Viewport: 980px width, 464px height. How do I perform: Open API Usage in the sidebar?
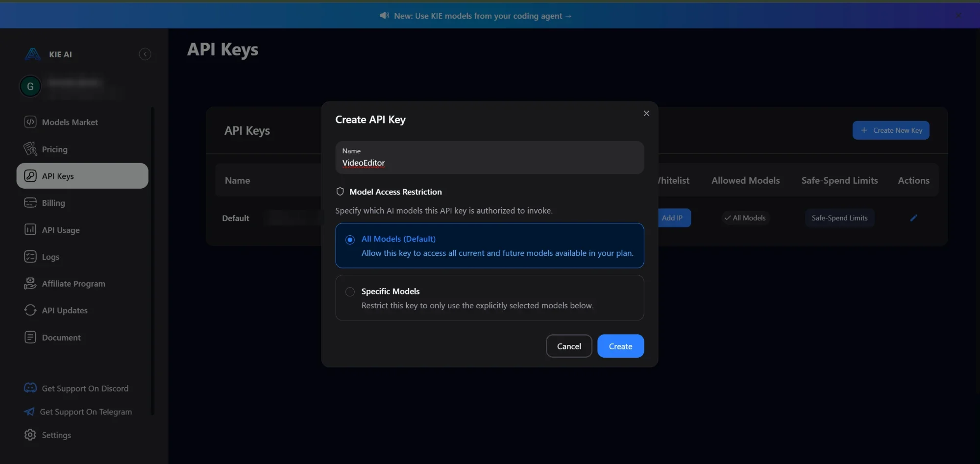pos(61,230)
